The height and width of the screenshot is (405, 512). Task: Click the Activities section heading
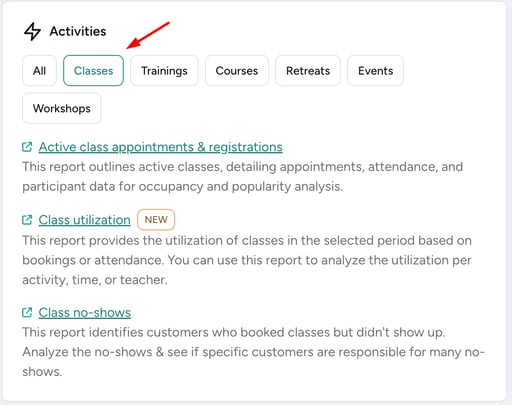pyautogui.click(x=78, y=31)
